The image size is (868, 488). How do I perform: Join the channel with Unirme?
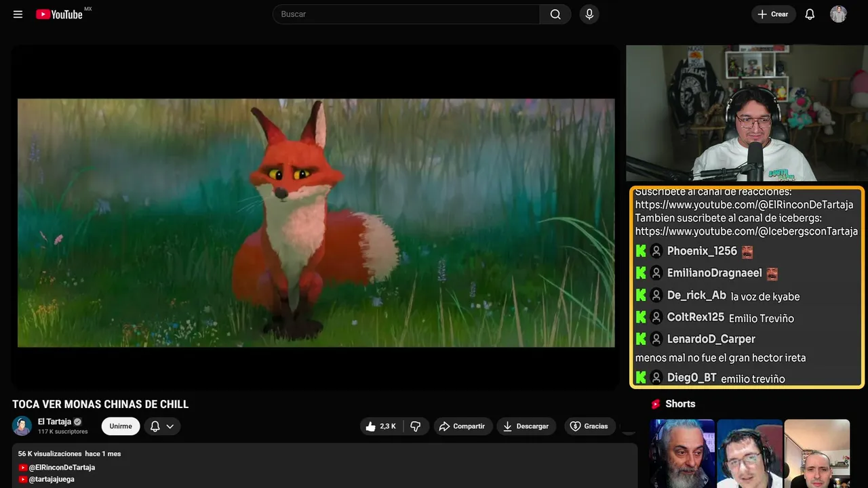point(121,426)
